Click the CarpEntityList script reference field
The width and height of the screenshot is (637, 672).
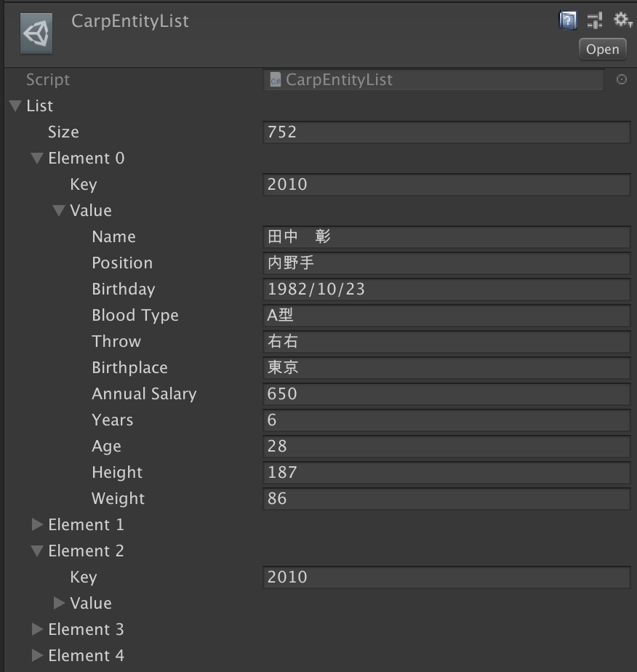coord(433,80)
